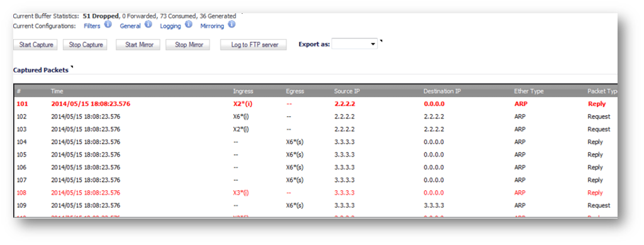
Task: Click the info icon beside General
Action: pos(148,25)
